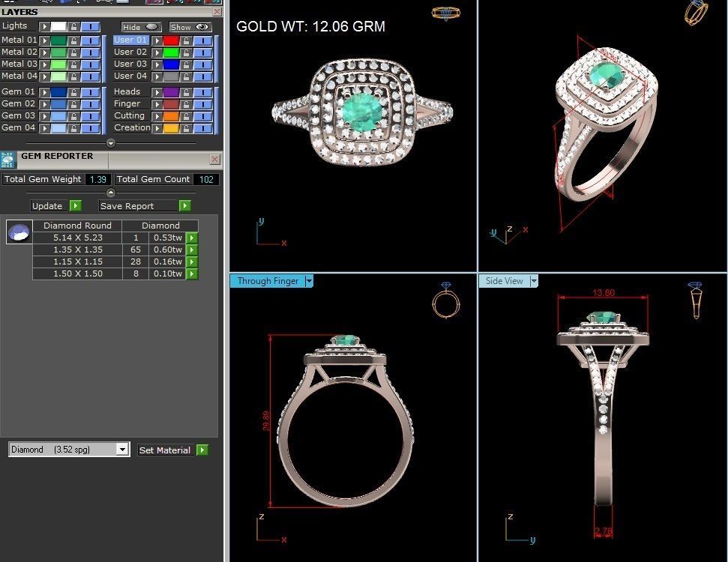Click the Side View ring orientation icon
728x562 pixels.
click(x=695, y=300)
